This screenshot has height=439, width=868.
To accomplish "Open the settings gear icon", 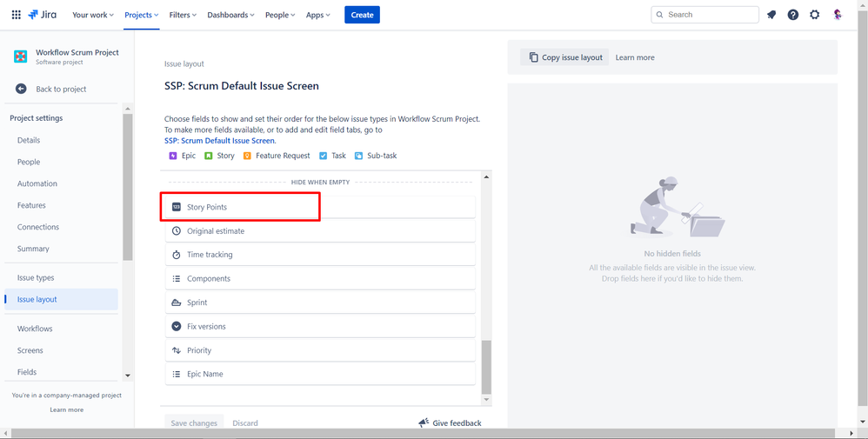I will click(x=814, y=15).
